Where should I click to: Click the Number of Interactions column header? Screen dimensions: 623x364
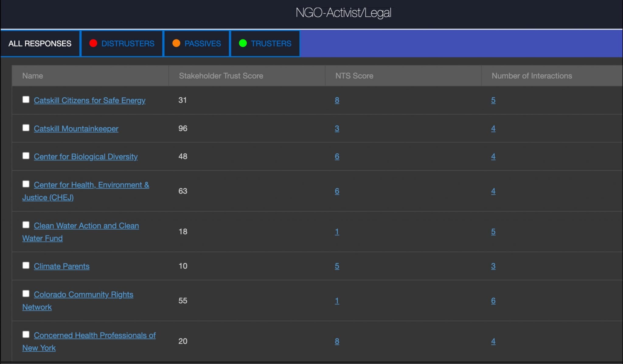pyautogui.click(x=552, y=76)
